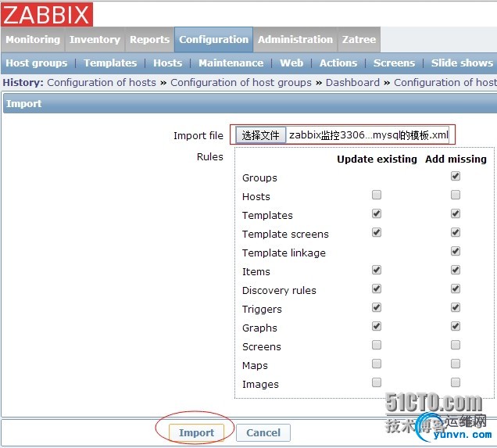Screen dimensions: 497x448
Task: Click the selected file name zabbix监控3306...xml
Action: [x=368, y=135]
